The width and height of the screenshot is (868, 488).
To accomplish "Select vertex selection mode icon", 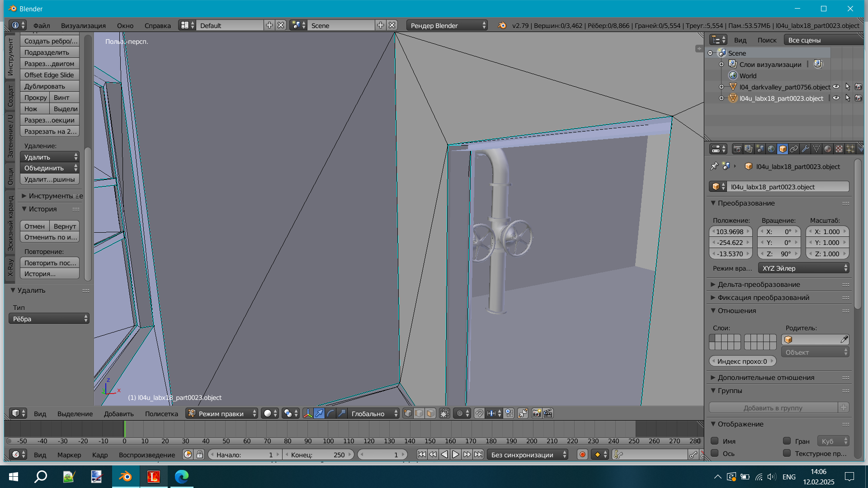I will coord(408,413).
